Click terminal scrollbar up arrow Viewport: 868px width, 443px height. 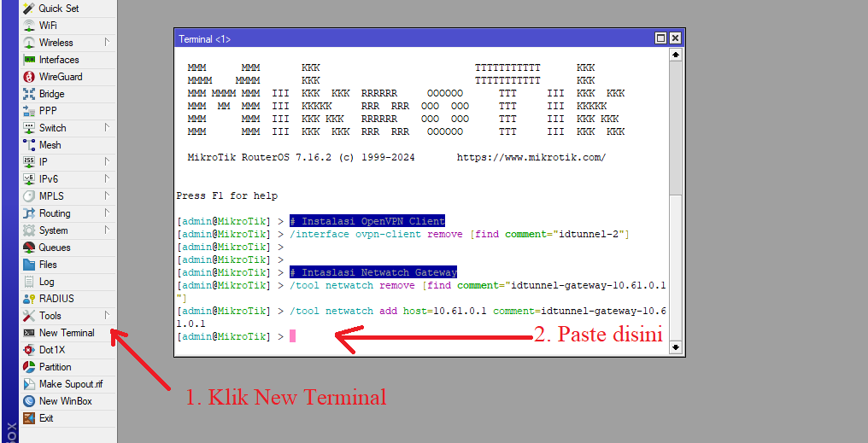pyautogui.click(x=675, y=55)
